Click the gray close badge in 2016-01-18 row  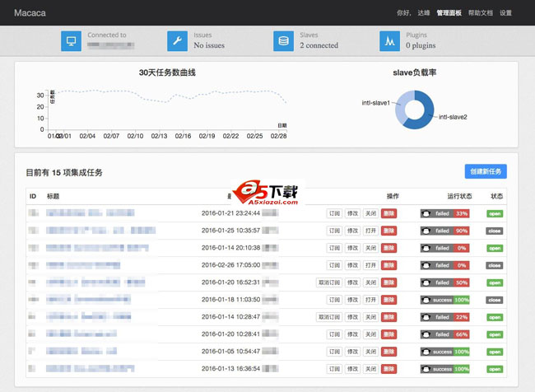coord(495,300)
